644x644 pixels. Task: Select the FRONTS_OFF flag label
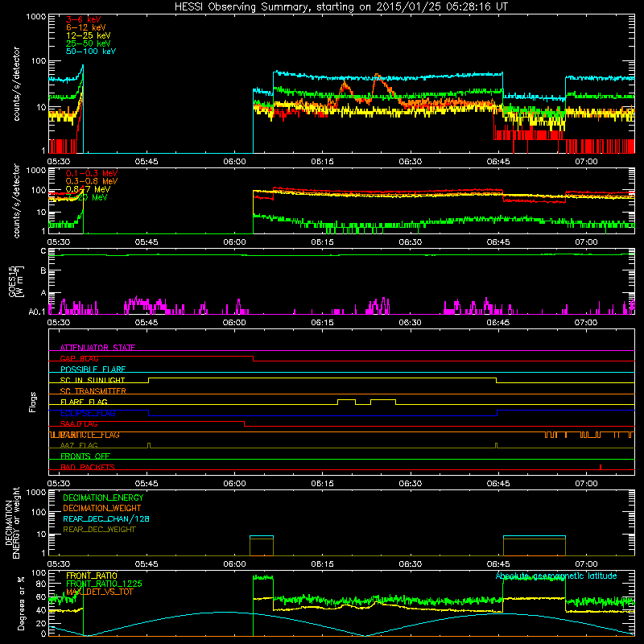tap(85, 456)
